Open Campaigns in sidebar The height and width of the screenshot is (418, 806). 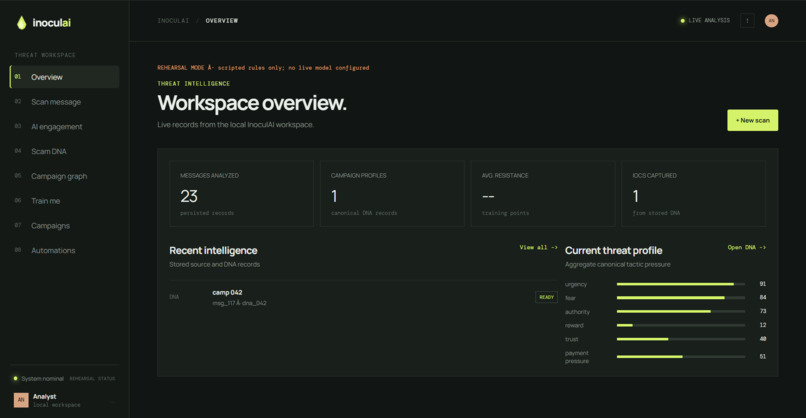[65, 225]
